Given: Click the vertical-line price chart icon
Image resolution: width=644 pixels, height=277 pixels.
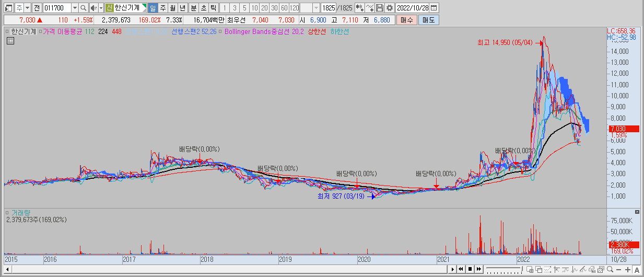Looking at the screenshot, I should click(x=575, y=269).
